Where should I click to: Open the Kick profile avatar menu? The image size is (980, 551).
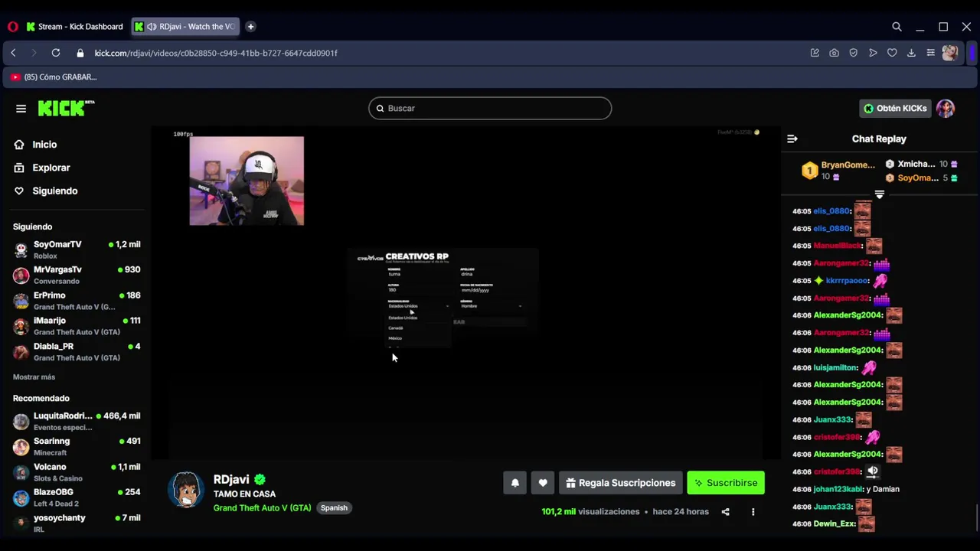(946, 109)
